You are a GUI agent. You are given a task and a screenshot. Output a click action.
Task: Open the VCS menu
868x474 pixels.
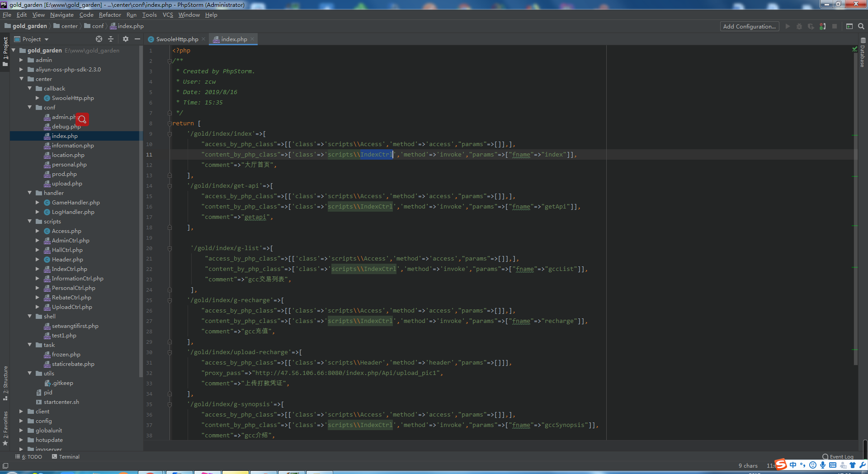pos(168,15)
